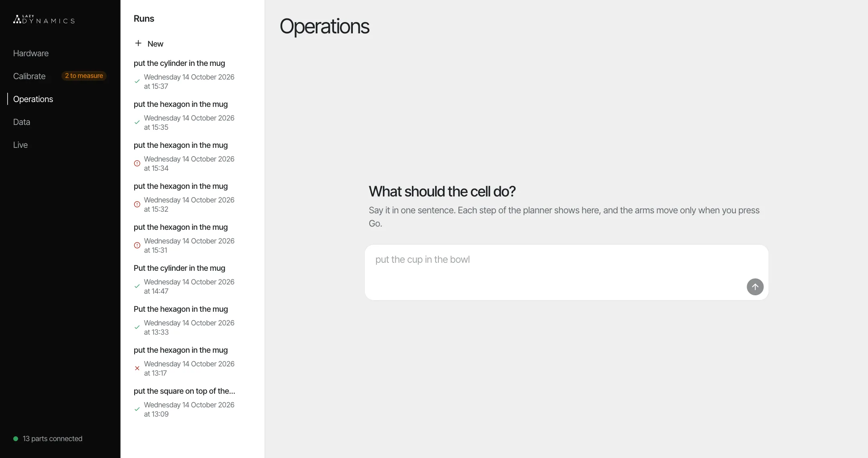Select 'Wednesday 14 October 2026 at 13:33' timestamp

pyautogui.click(x=189, y=327)
